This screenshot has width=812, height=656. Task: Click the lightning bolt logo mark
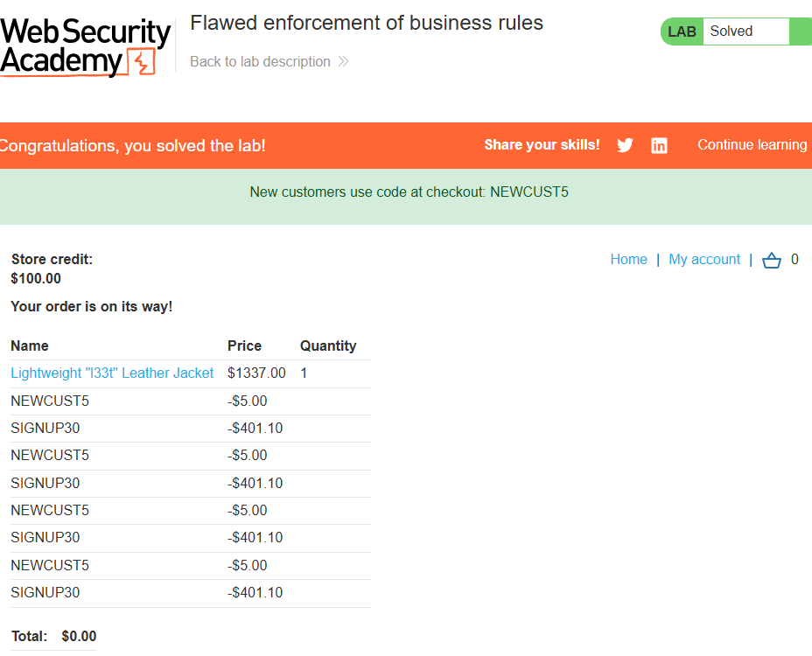point(142,62)
